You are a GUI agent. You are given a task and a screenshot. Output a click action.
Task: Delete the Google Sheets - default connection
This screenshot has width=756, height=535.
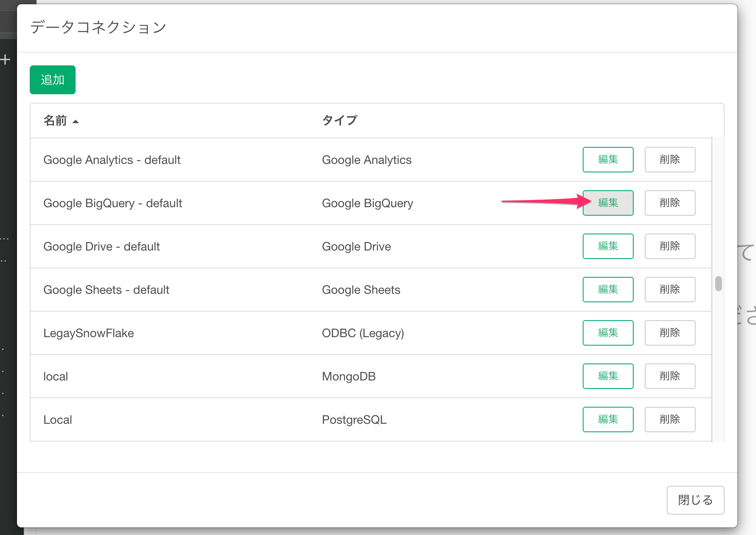670,290
